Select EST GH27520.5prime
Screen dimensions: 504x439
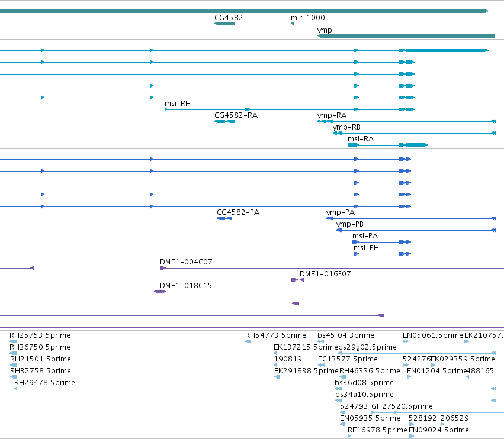click(402, 407)
